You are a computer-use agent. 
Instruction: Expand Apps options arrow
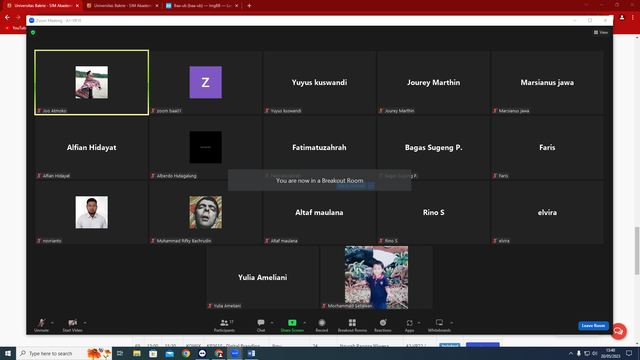(419, 323)
